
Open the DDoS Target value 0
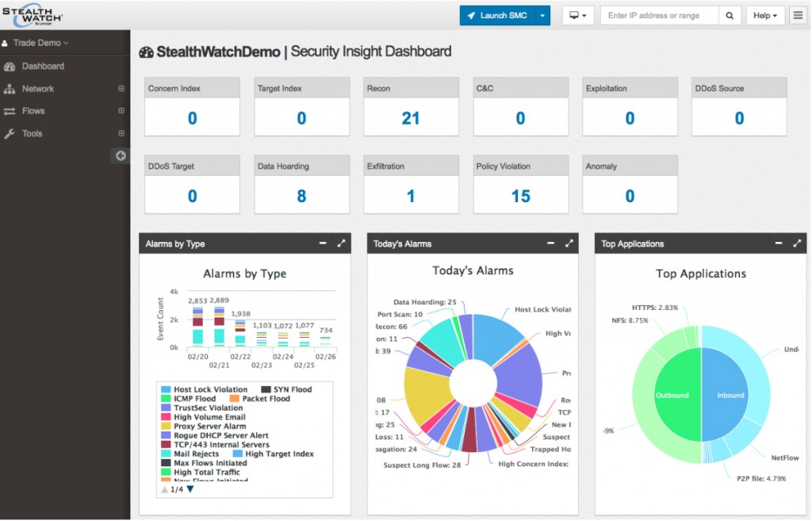click(192, 196)
